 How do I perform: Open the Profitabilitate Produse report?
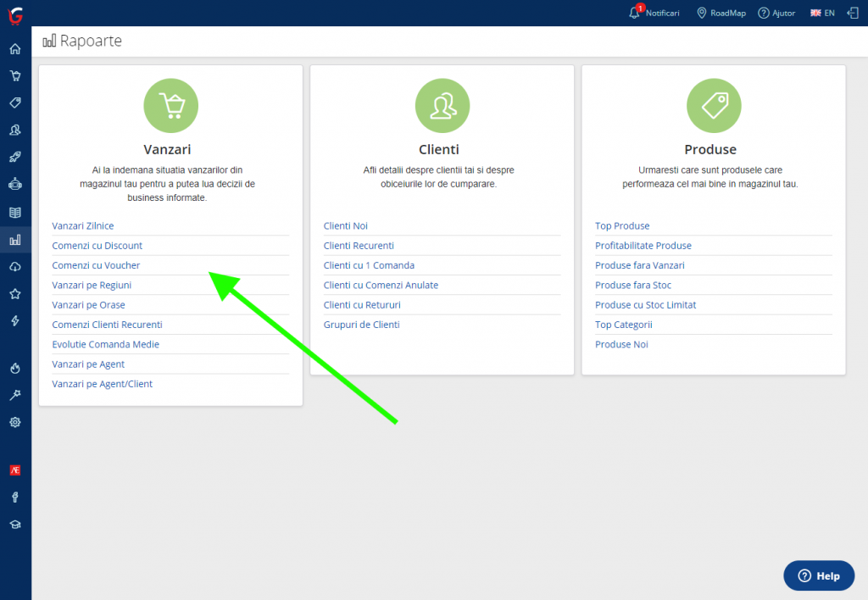(643, 246)
